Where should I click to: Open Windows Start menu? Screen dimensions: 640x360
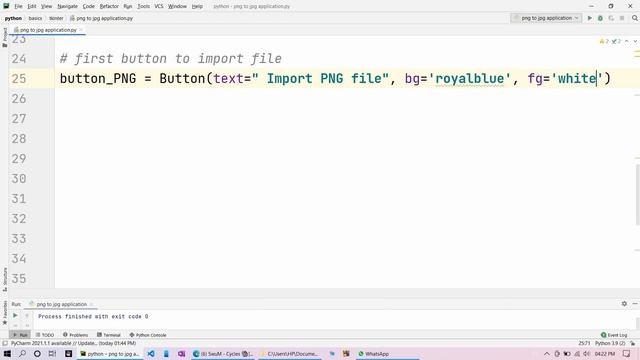[x=7, y=353]
